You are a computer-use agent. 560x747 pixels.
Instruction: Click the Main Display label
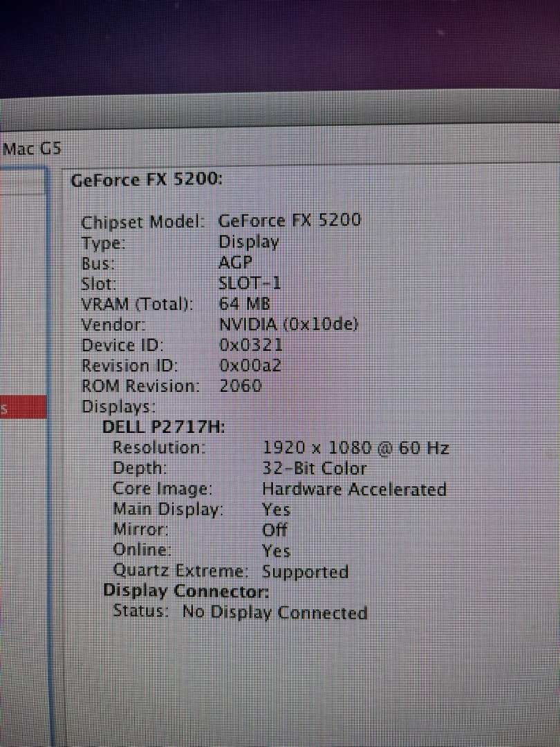(x=169, y=510)
